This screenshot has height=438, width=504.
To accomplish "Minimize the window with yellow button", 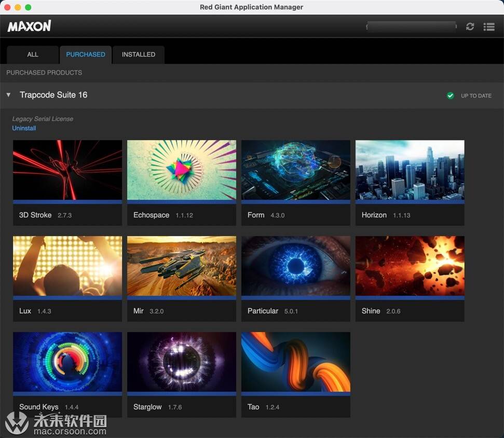I will (18, 7).
